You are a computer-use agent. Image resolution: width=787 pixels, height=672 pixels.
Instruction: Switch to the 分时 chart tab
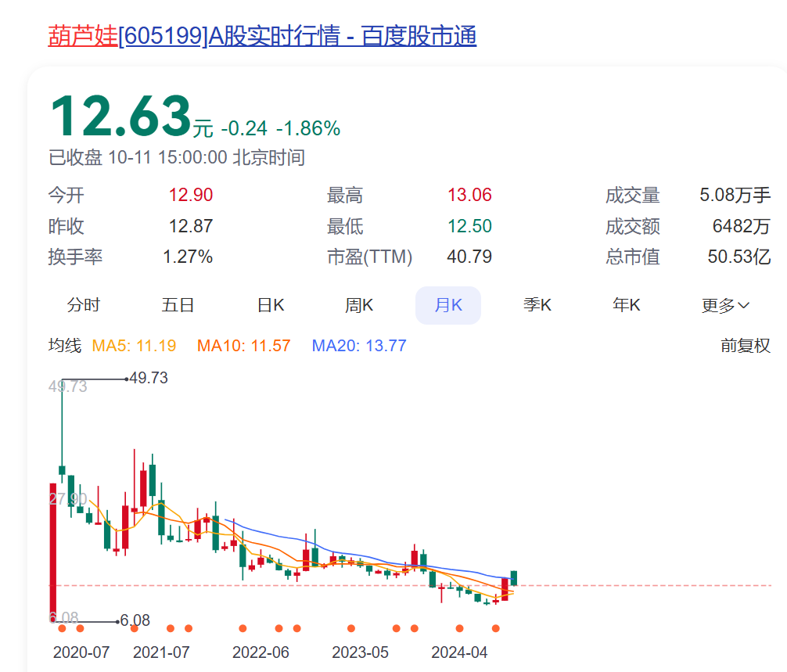click(84, 305)
